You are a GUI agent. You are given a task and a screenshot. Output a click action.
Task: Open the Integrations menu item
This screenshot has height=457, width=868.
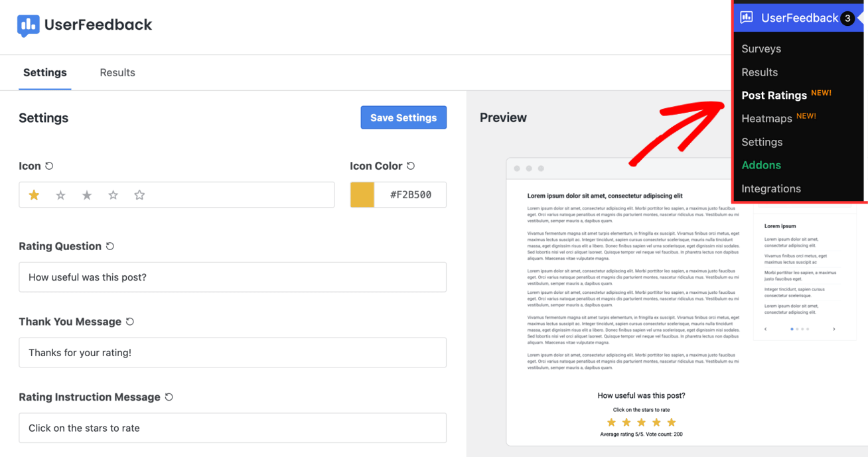click(x=771, y=189)
